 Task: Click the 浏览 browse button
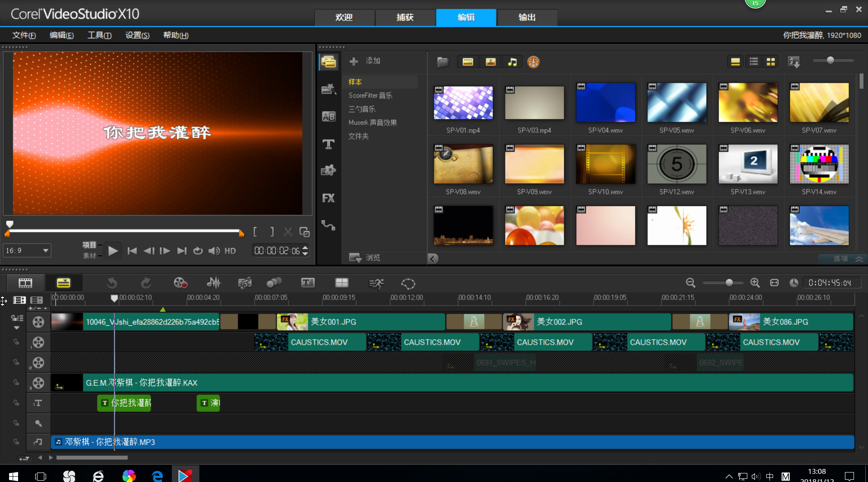click(x=365, y=257)
